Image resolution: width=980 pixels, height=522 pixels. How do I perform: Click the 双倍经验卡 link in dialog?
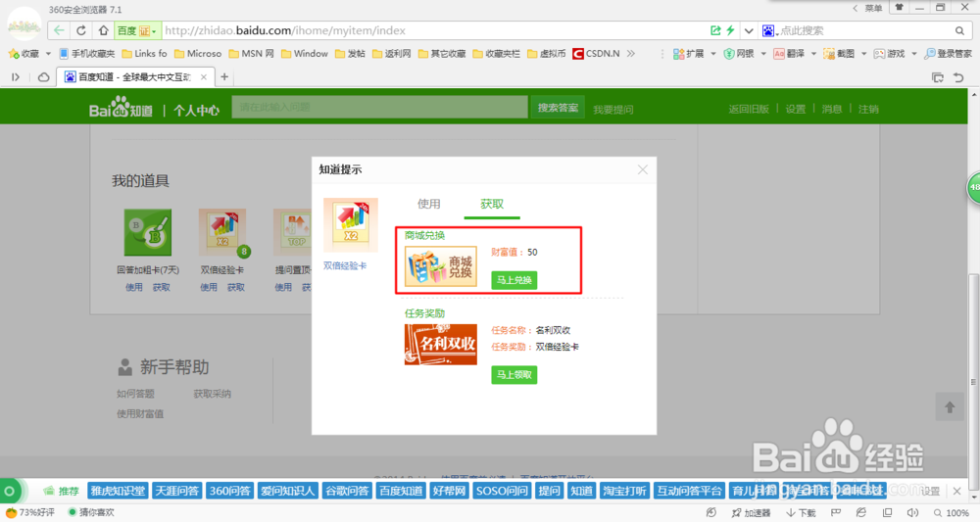point(345,266)
